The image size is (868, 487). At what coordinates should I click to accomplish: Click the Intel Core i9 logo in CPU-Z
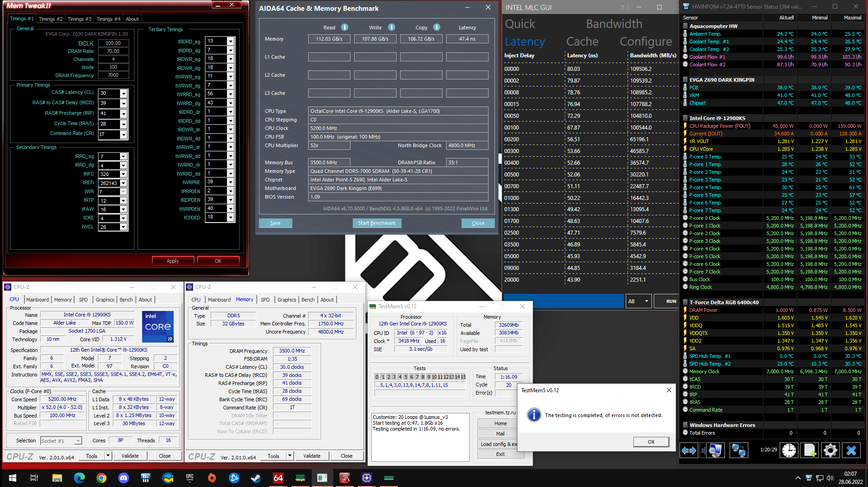tap(158, 326)
